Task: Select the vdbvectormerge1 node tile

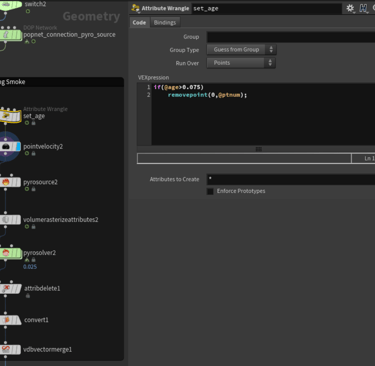Action: click(10, 349)
